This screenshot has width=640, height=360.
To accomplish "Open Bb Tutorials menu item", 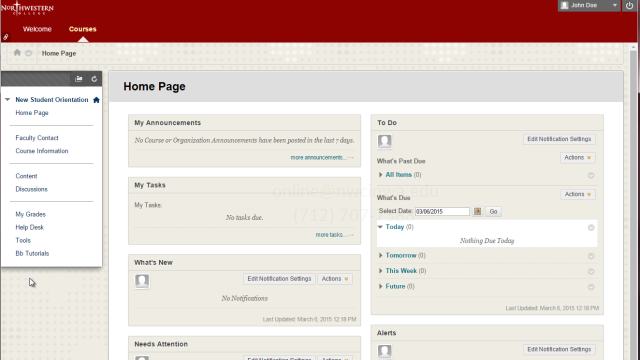I will [32, 253].
